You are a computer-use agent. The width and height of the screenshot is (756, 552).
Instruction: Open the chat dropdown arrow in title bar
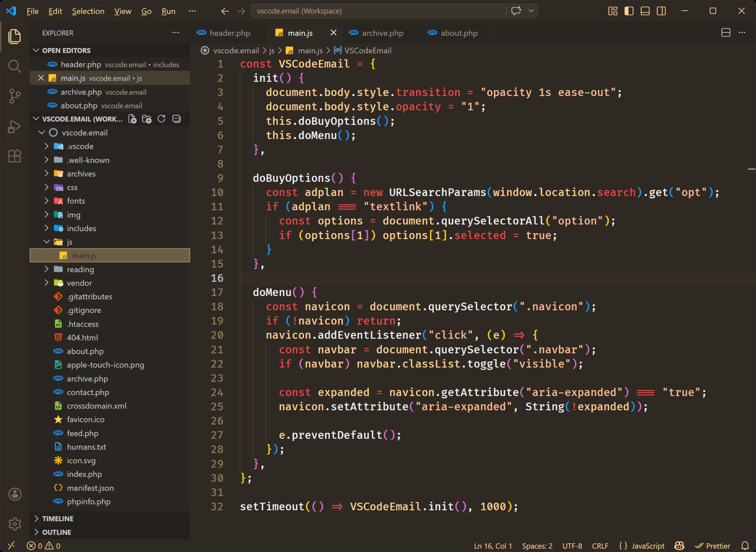point(531,11)
